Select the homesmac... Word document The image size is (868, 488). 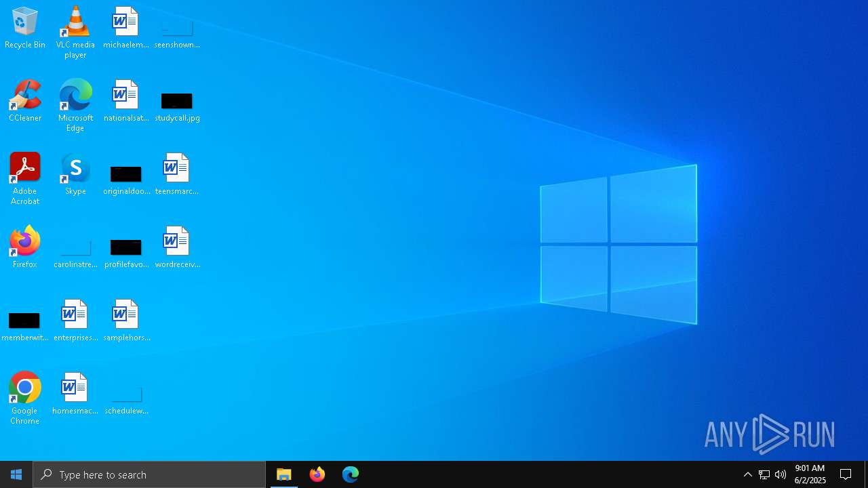(75, 394)
